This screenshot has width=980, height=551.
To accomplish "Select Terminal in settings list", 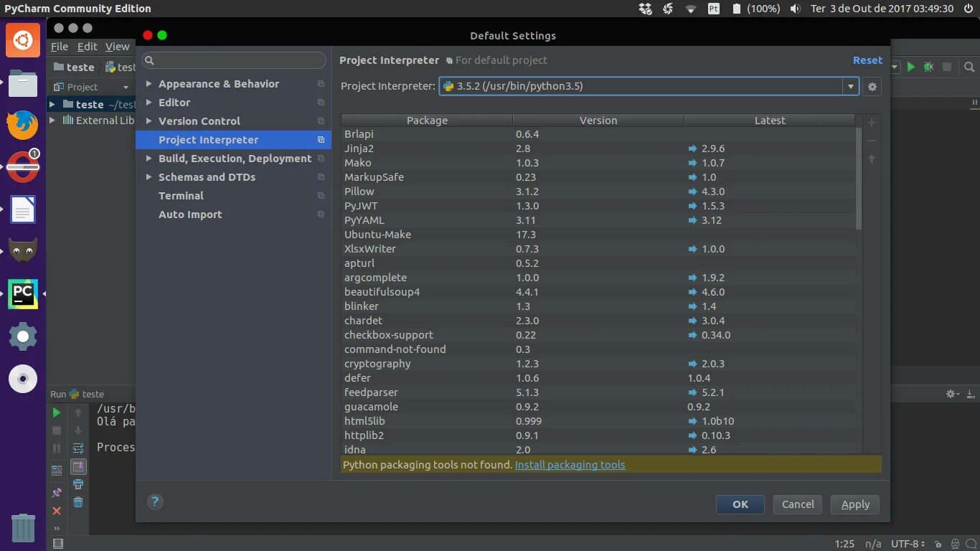I will (233, 196).
